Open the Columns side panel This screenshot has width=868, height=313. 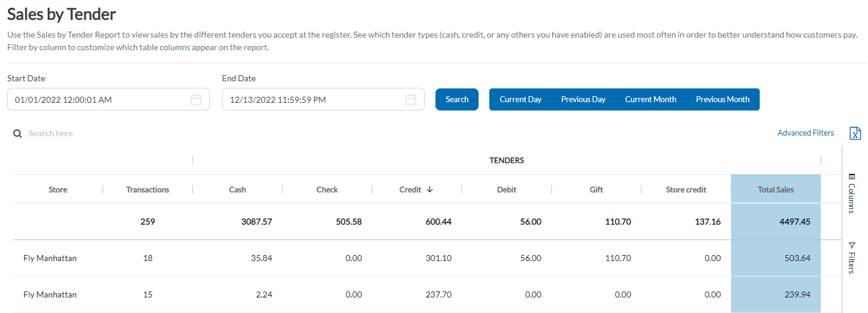(851, 194)
